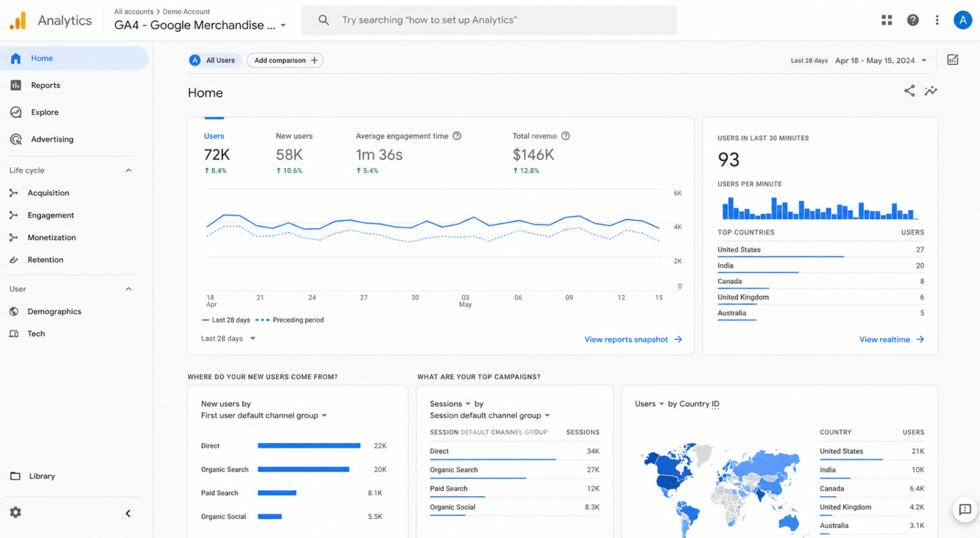
Task: Click View realtime link
Action: coord(892,339)
